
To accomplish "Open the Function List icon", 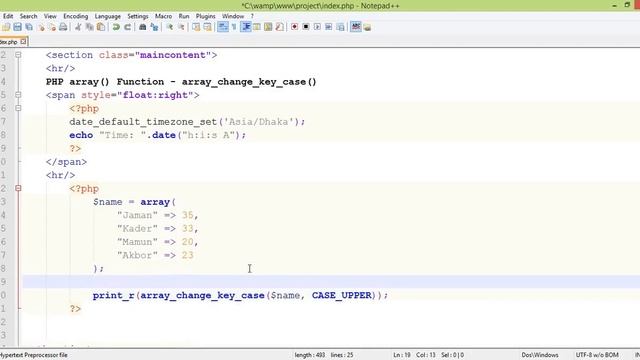I will point(280,27).
